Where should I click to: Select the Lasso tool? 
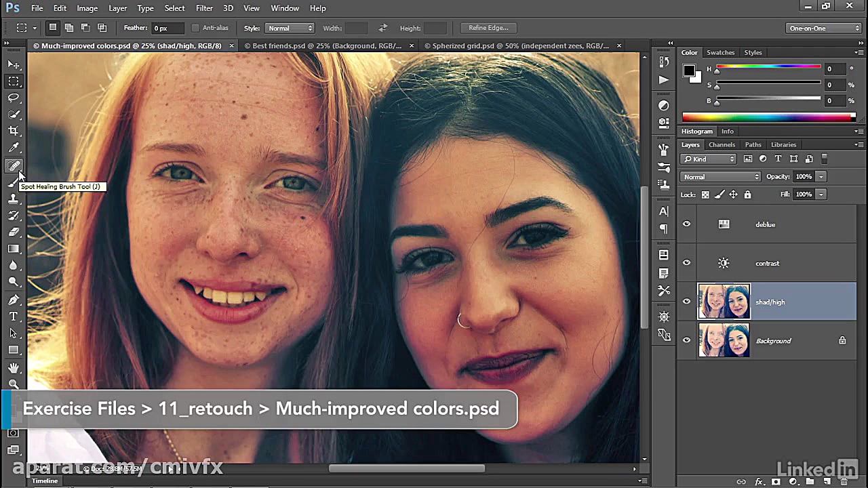click(x=14, y=98)
